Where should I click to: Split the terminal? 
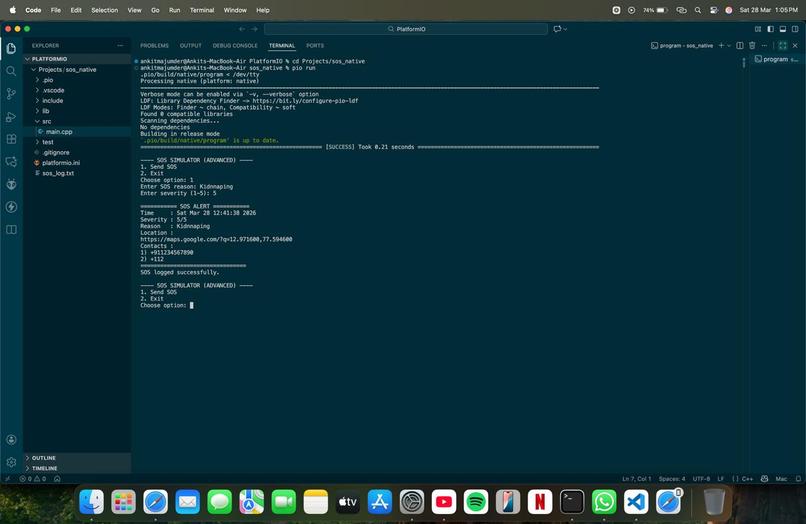point(740,45)
